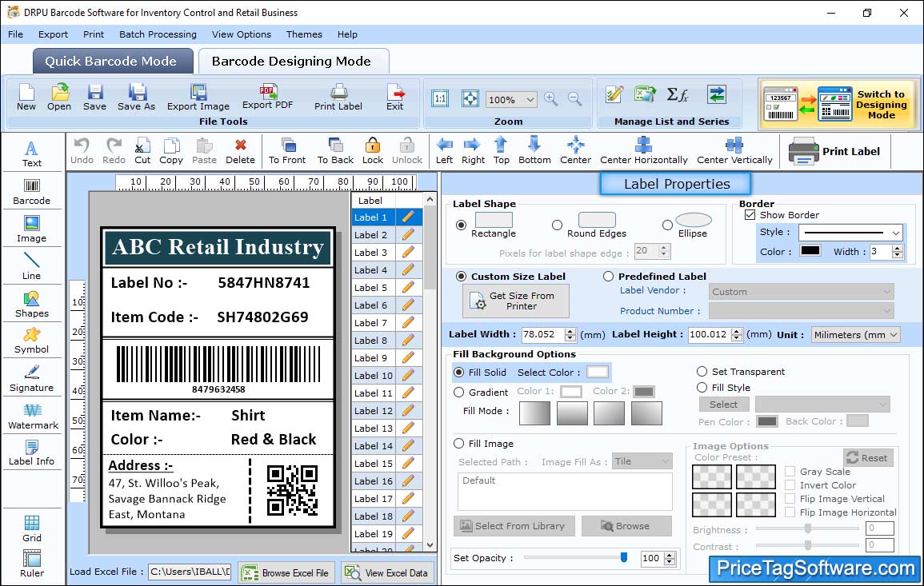Open the Themes menu
The image size is (924, 586).
coord(304,34)
